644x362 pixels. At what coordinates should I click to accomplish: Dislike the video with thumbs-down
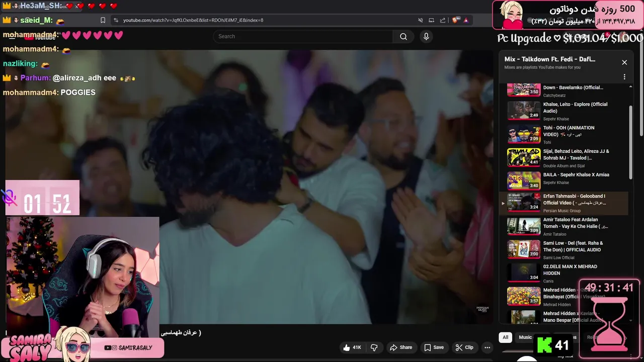[x=374, y=347]
